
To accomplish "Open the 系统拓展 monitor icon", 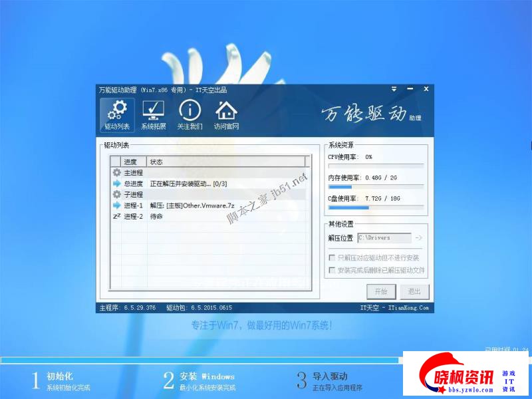I will [153, 114].
